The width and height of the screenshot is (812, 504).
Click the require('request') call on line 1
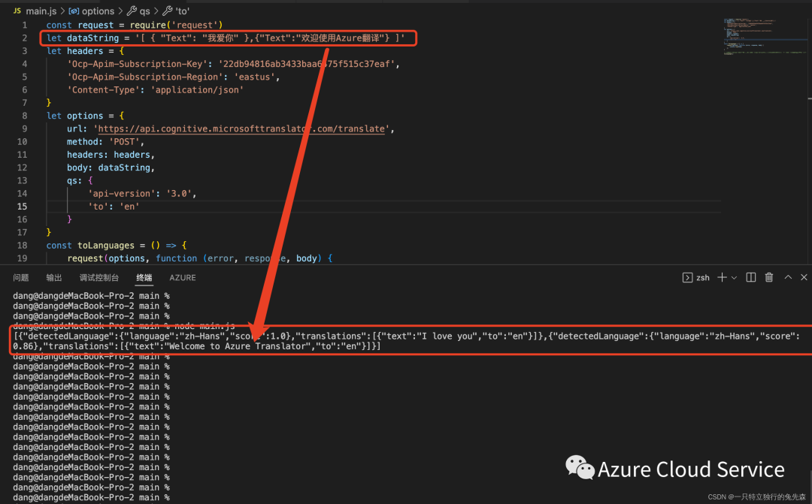pos(176,25)
